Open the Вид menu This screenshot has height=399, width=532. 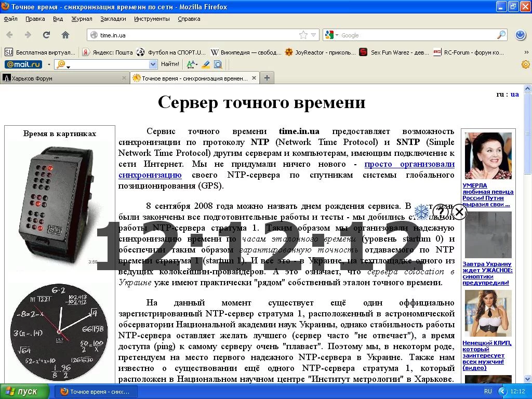(58, 19)
